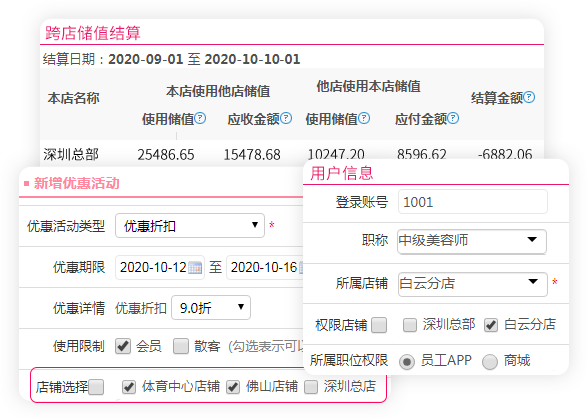The image size is (588, 420).
Task: Select 商城 radio button
Action: [490, 362]
